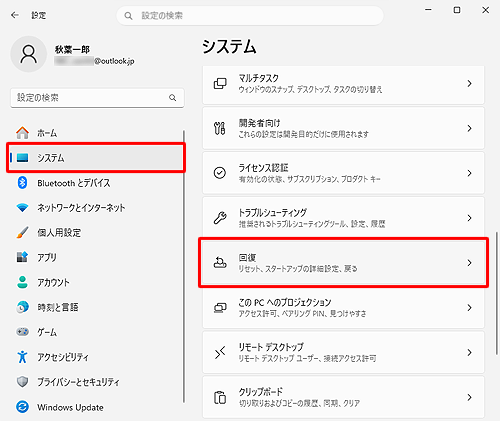Screen dimensions: 500x421
Task: Click the Bluetooth icon in sidebar
Action: coord(22,183)
